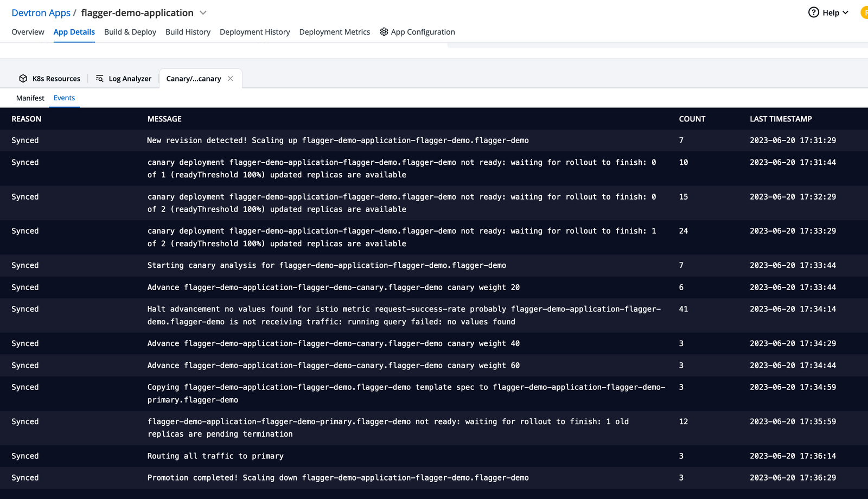Click the Promotion completed event row
The width and height of the screenshot is (868, 499).
click(338, 477)
